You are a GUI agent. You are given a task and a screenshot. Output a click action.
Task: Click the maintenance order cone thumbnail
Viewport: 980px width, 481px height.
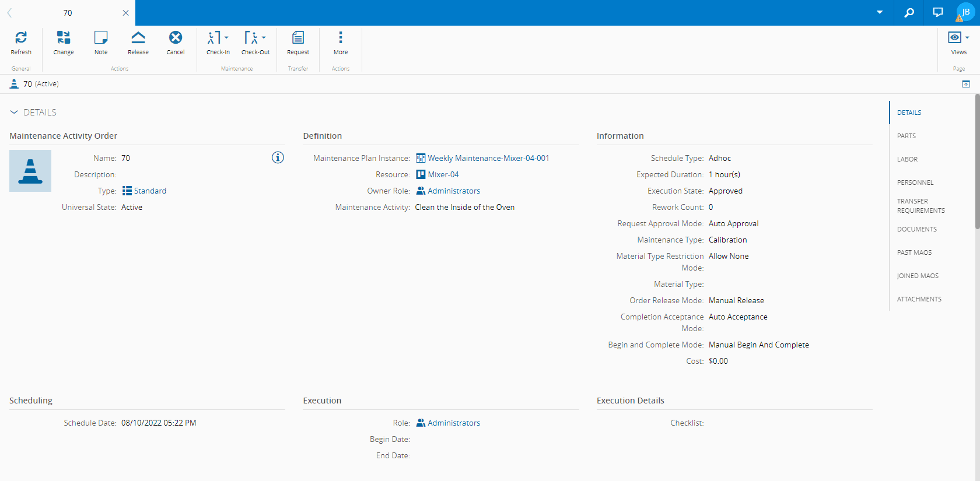30,171
